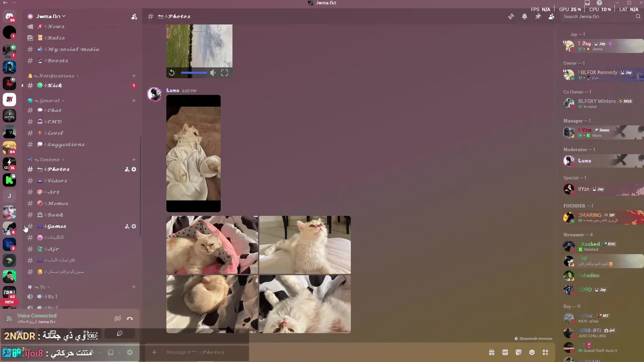644x362 pixels.
Task: Collapse the General category
Action: 46,101
